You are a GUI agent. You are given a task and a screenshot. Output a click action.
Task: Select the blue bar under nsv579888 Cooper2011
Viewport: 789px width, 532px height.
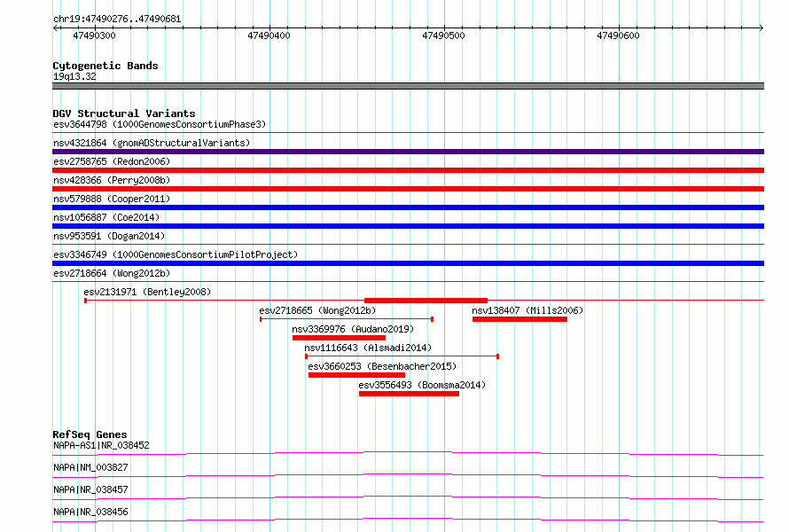(x=408, y=207)
